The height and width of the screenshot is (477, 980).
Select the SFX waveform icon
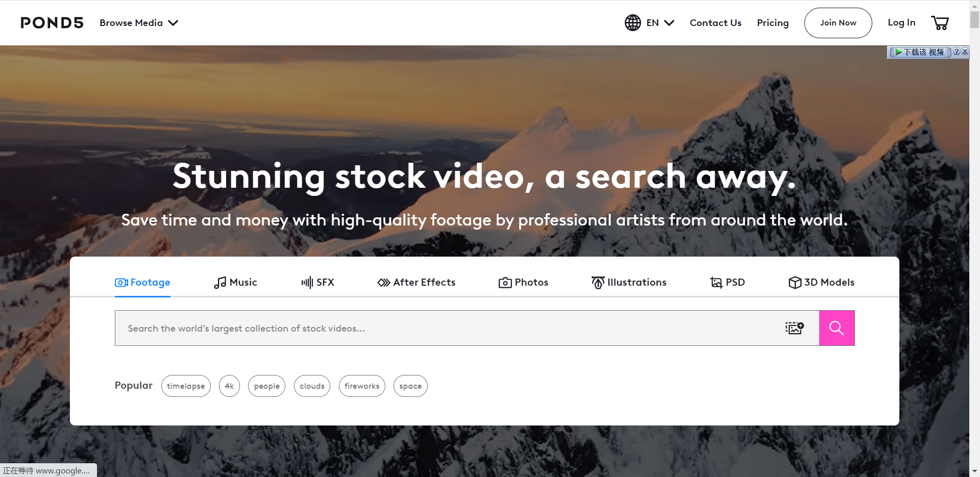tap(307, 283)
